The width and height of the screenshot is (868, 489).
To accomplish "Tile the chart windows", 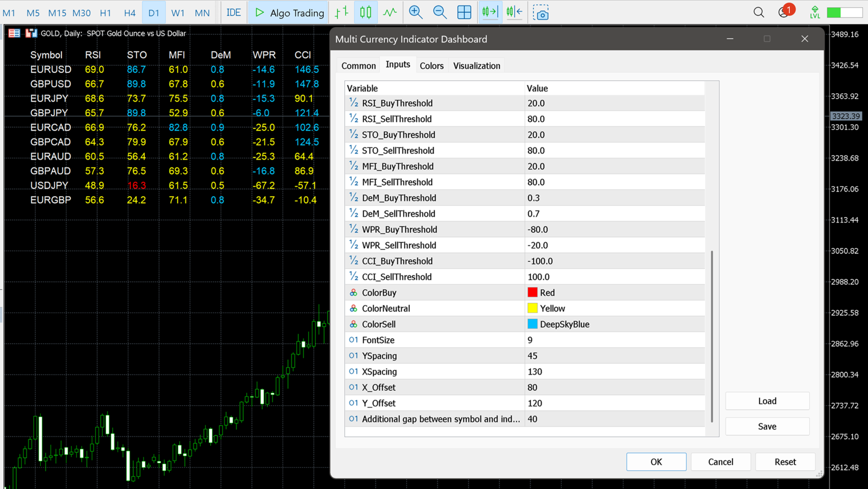I will 464,12.
